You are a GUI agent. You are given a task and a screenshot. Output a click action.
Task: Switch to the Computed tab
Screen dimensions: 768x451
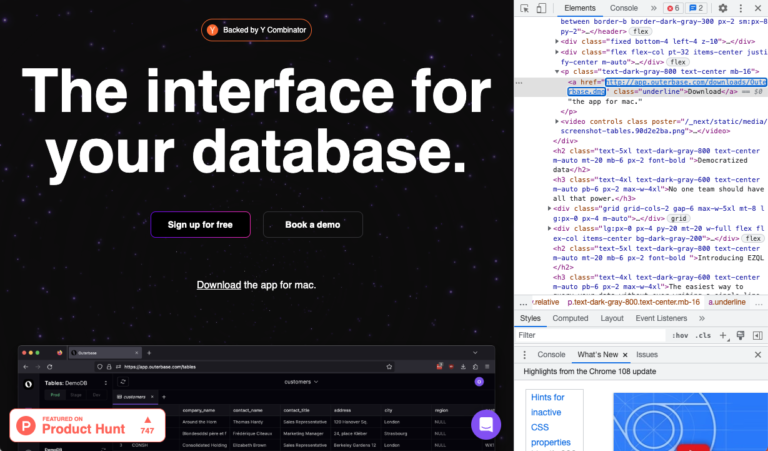570,318
